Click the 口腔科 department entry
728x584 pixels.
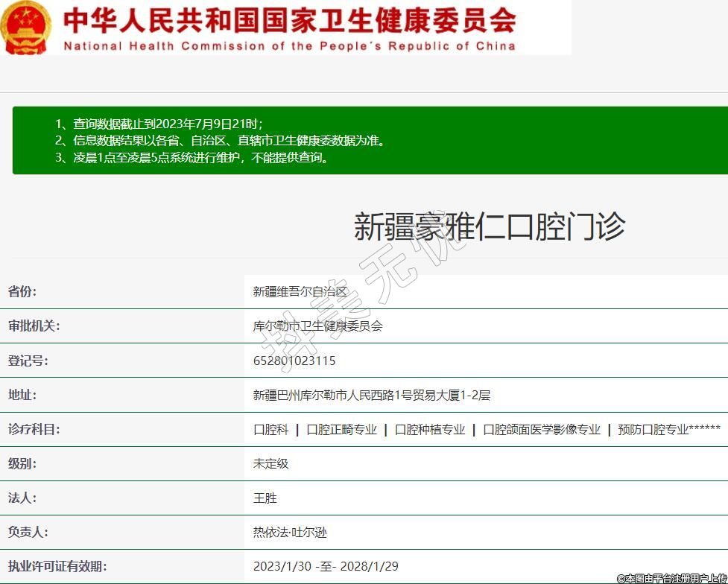coord(270,430)
